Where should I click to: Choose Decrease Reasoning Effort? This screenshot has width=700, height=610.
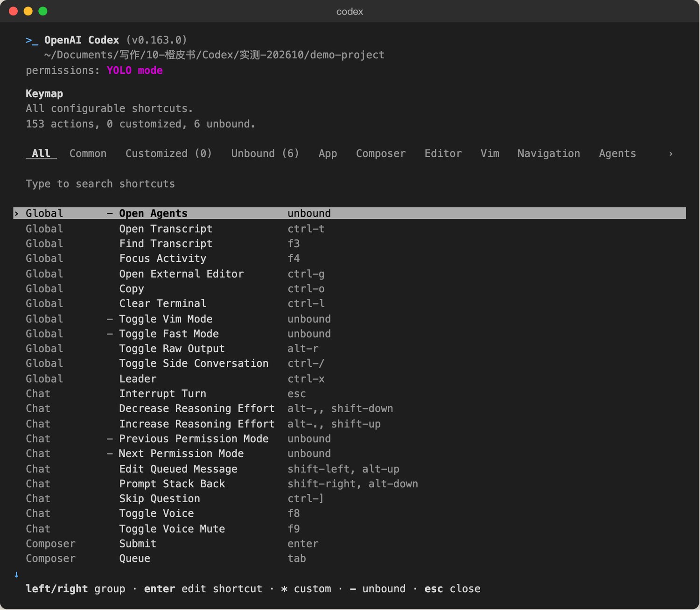(350, 409)
